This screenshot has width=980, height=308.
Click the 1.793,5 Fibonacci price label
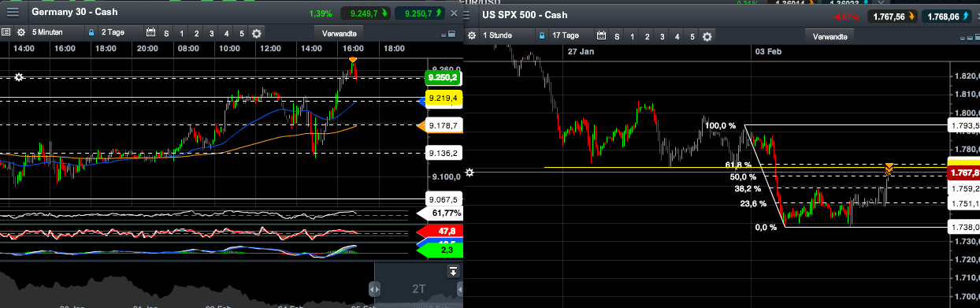(964, 125)
